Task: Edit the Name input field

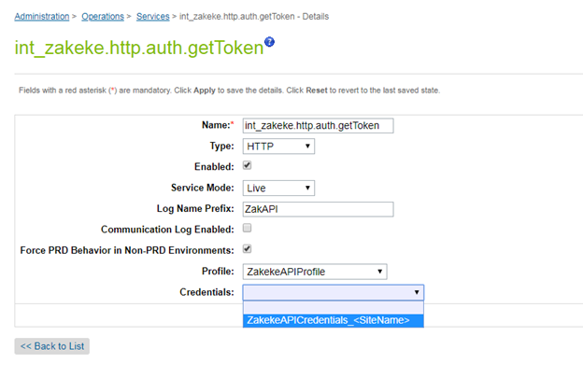Action: [x=319, y=126]
